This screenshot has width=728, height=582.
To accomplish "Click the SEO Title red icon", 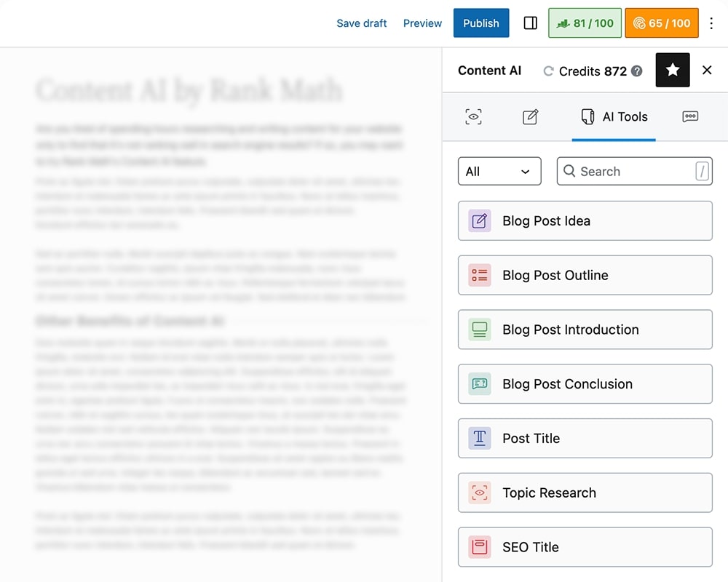I will 479,547.
